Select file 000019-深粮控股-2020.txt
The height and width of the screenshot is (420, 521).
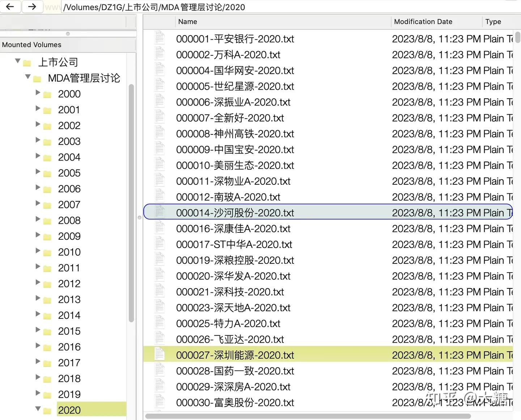tap(235, 260)
